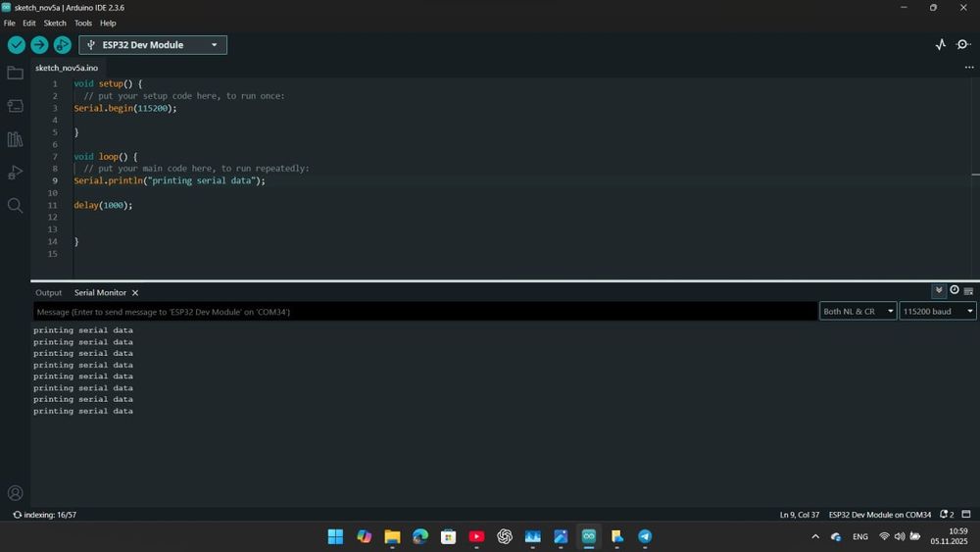The height and width of the screenshot is (552, 980).
Task: Open the Boards Manager sidebar icon
Action: coord(15,106)
